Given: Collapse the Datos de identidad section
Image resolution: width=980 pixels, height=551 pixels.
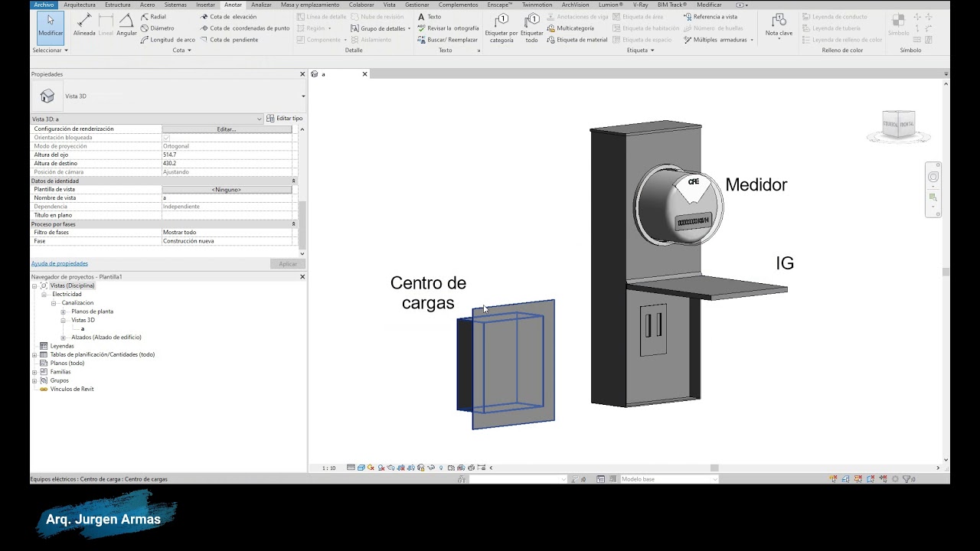Looking at the screenshot, I should coord(293,181).
